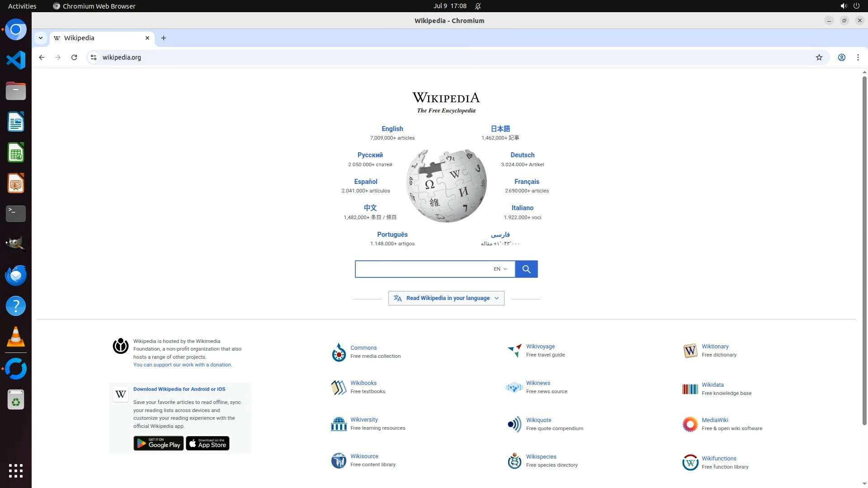Click the blue magnifier search button
This screenshot has height=488, width=868.
[526, 269]
